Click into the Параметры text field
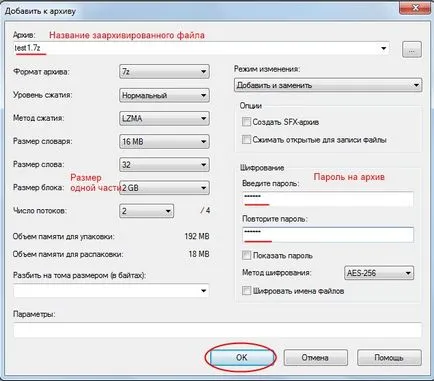 (217, 330)
